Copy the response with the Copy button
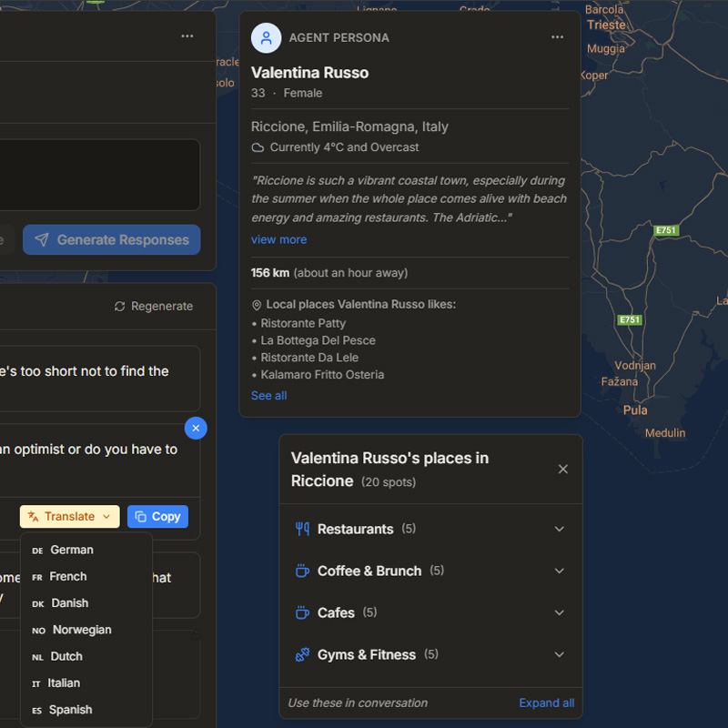The width and height of the screenshot is (728, 728). click(157, 516)
